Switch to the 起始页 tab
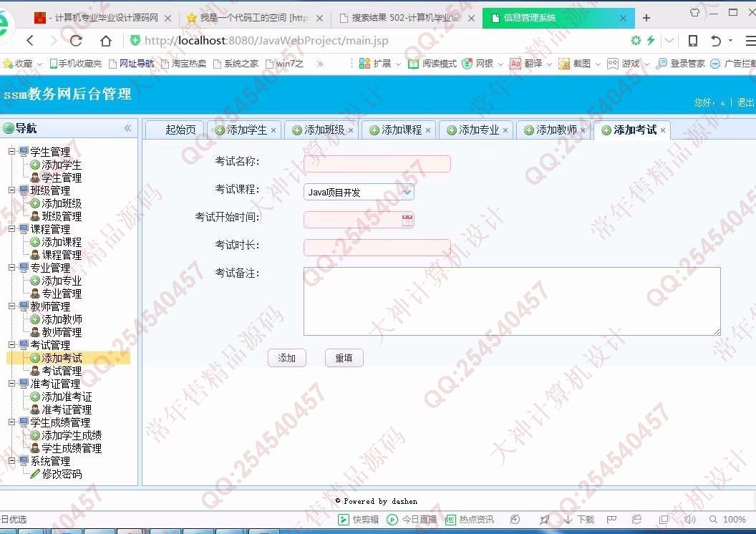Image resolution: width=756 pixels, height=534 pixels. pyautogui.click(x=175, y=130)
